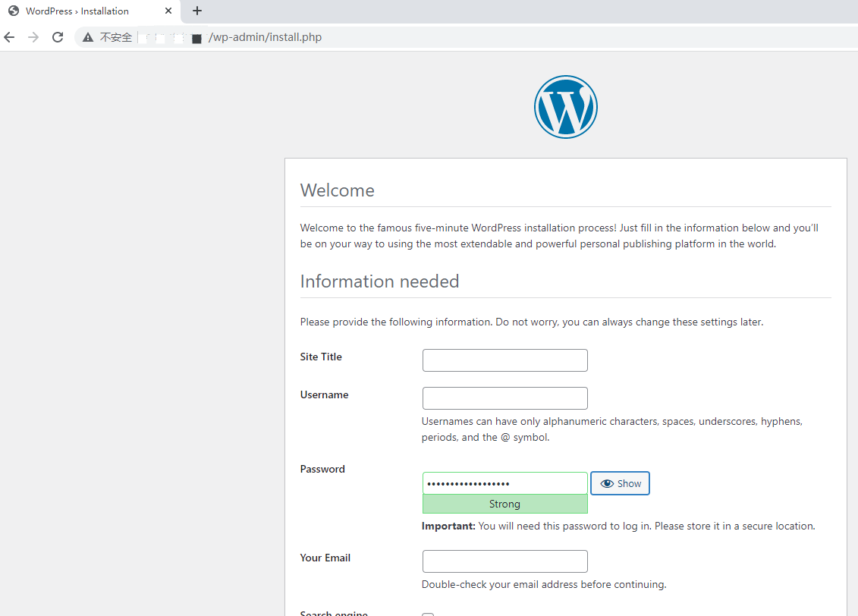Click the Your Email label

(x=325, y=558)
